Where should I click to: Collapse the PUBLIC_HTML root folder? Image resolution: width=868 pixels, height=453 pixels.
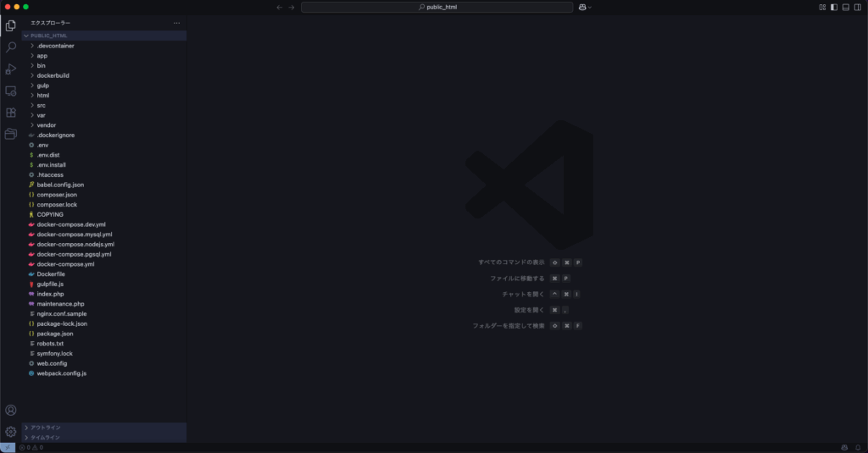point(104,36)
